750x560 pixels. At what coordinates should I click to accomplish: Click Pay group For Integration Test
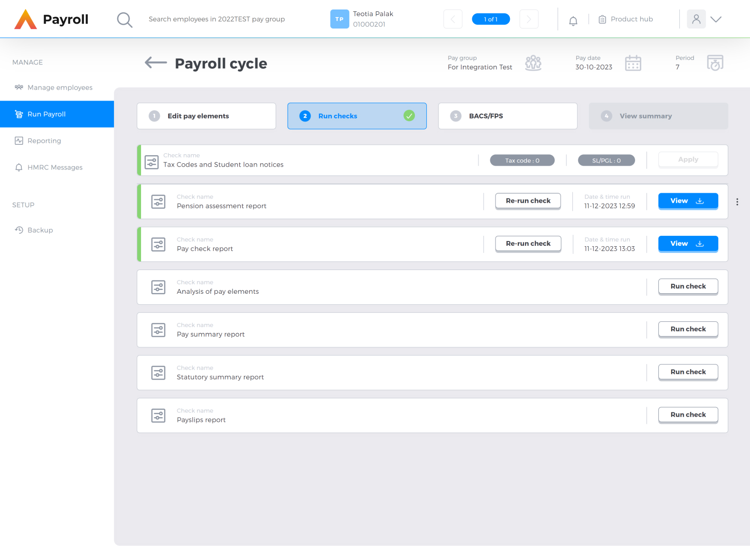click(x=480, y=67)
